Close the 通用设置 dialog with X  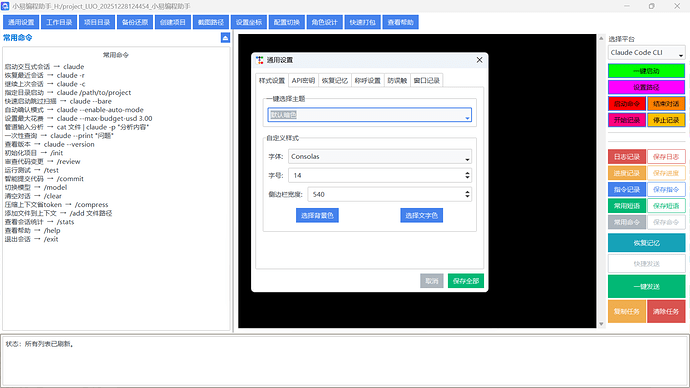[479, 60]
